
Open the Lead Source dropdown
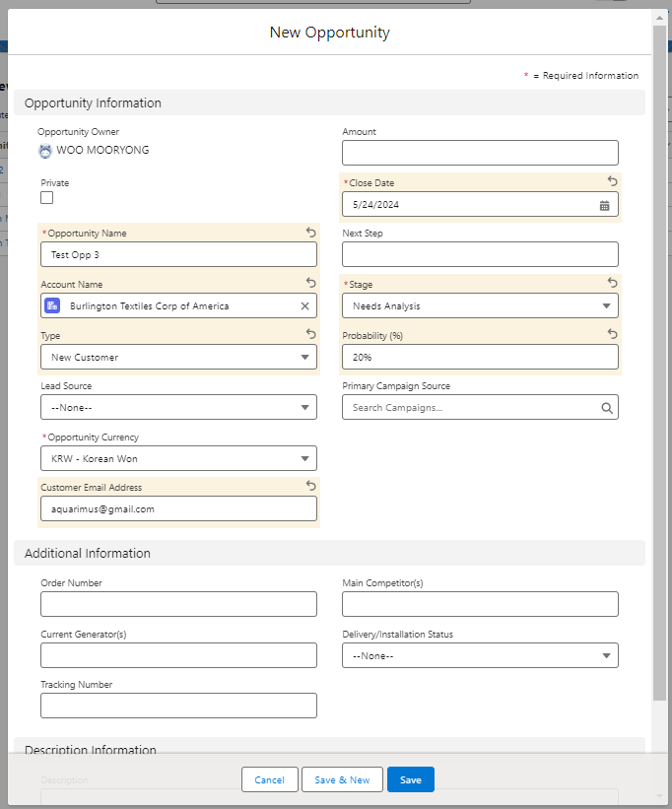tap(178, 408)
